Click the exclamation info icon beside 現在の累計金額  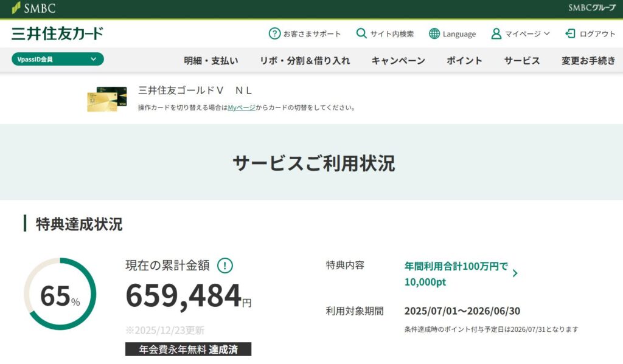point(225,265)
